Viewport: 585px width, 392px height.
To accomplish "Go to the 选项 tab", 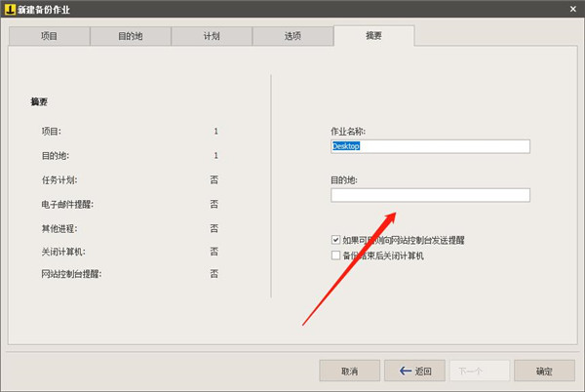I will point(292,36).
